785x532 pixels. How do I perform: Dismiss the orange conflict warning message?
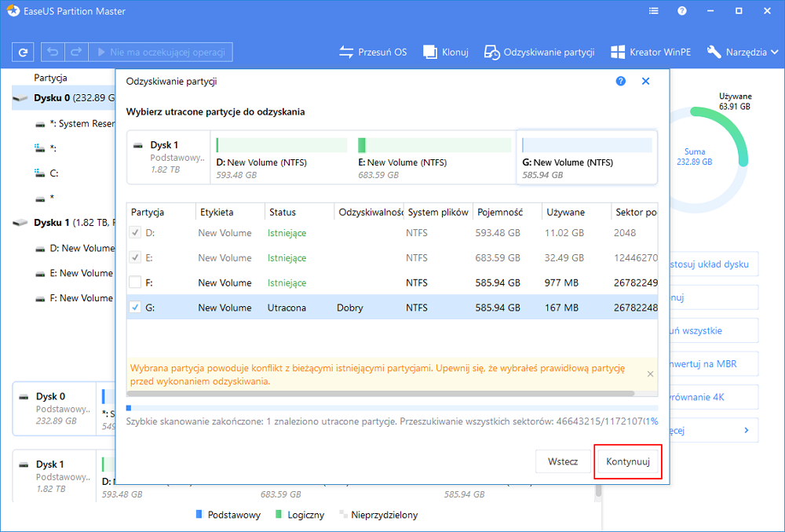[x=650, y=373]
